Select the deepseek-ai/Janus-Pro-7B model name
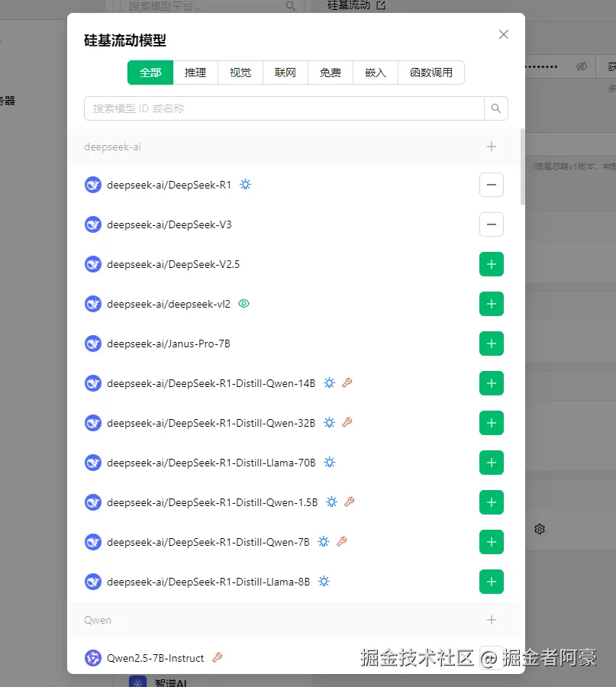This screenshot has height=687, width=616. tap(169, 344)
